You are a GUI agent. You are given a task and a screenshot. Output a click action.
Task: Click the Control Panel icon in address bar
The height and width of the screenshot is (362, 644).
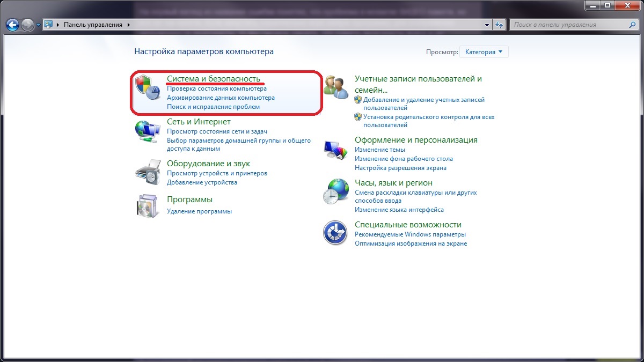coord(49,25)
